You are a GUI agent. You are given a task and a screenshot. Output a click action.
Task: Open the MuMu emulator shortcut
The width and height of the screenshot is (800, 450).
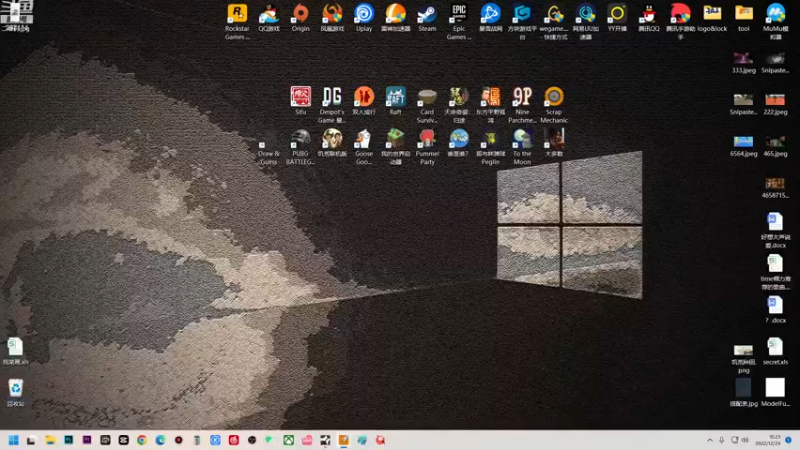(x=776, y=21)
